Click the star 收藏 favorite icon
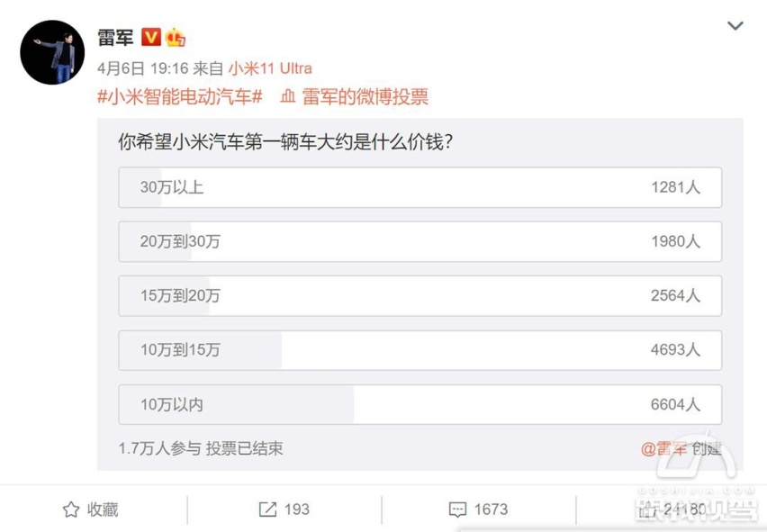 coord(71,509)
